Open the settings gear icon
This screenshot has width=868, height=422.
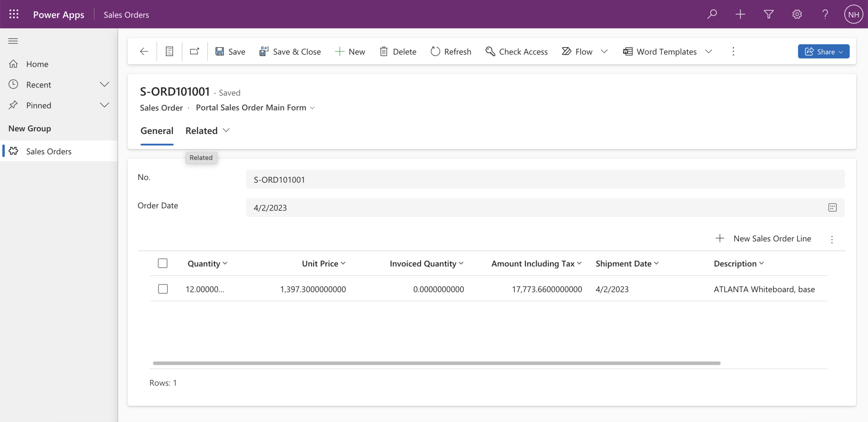pyautogui.click(x=797, y=15)
